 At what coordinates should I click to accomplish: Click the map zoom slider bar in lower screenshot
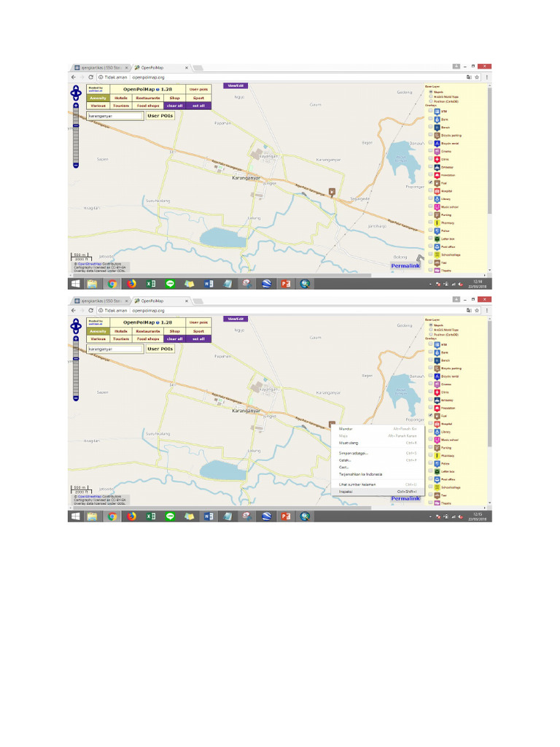pos(76,368)
